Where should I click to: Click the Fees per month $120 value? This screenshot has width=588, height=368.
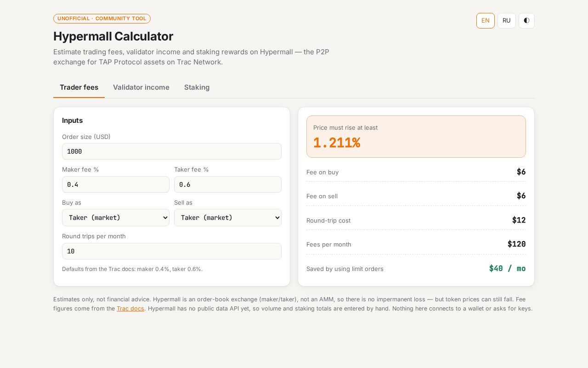click(x=517, y=244)
